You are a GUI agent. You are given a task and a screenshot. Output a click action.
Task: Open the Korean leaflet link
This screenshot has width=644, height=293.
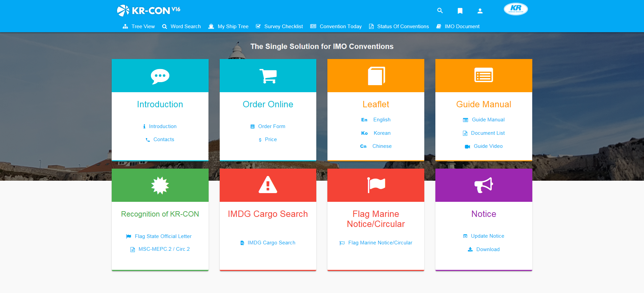point(382,133)
